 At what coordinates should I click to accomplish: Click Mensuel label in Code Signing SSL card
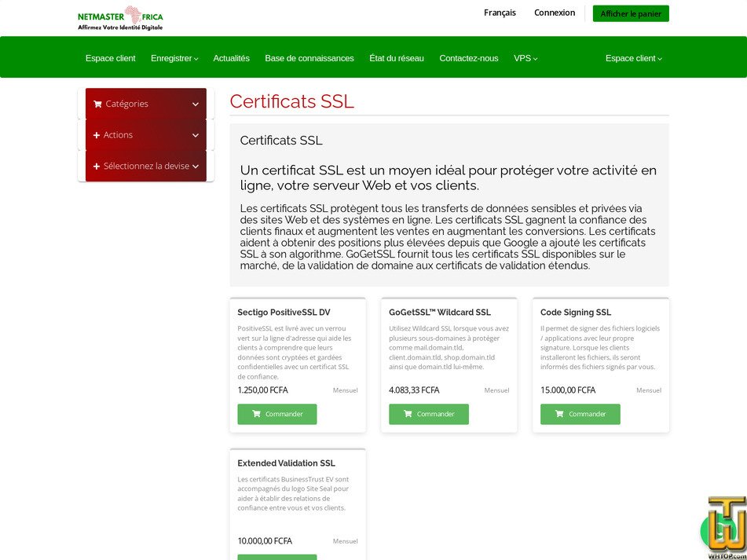pos(649,390)
